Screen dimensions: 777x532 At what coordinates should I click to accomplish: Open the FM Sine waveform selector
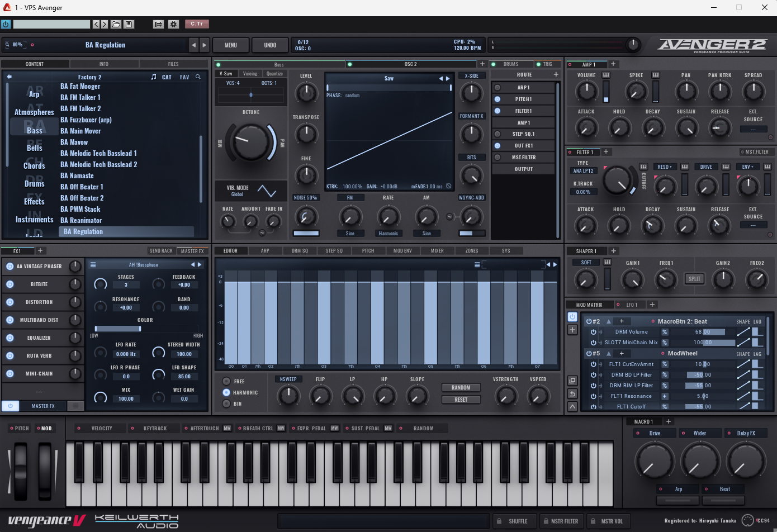tap(350, 233)
